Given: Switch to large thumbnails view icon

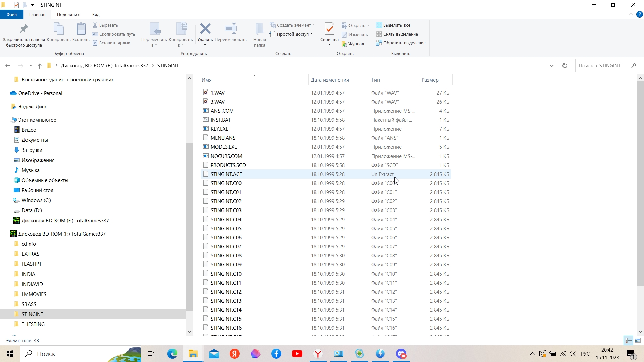Looking at the screenshot, I should coord(638,340).
